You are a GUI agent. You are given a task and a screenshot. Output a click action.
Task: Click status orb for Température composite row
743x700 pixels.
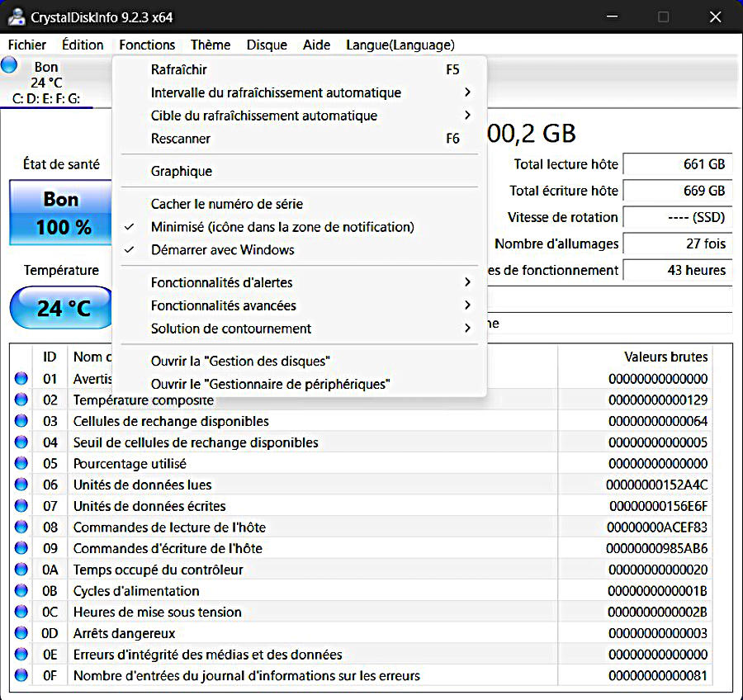(x=21, y=400)
